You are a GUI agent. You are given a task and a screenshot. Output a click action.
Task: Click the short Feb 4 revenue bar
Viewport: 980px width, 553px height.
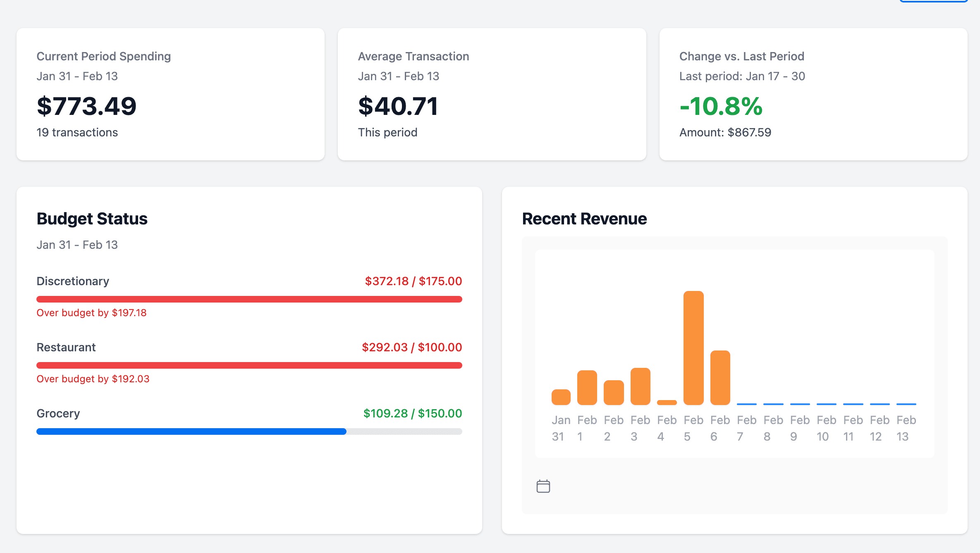click(667, 402)
